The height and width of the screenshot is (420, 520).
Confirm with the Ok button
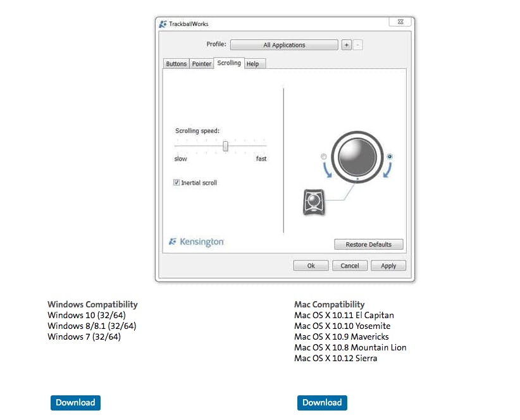[x=311, y=266]
